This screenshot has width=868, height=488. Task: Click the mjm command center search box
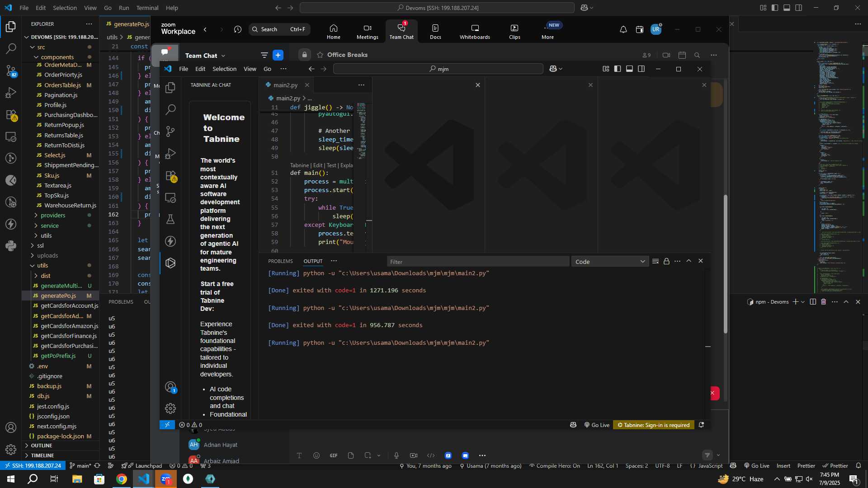[438, 69]
